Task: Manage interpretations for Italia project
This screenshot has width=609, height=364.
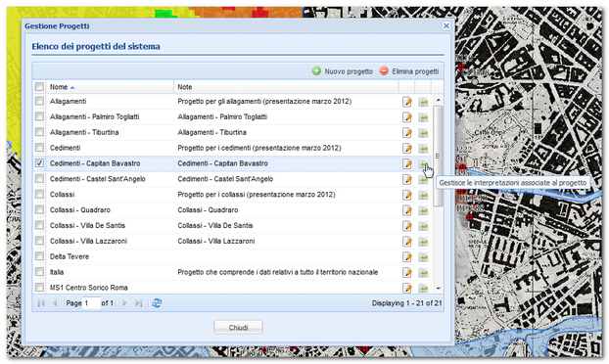Action: [423, 272]
